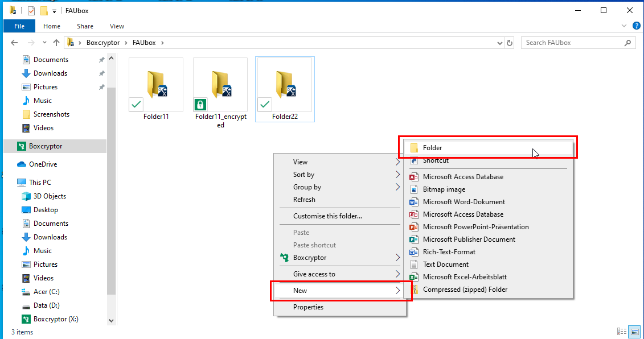Image resolution: width=644 pixels, height=339 pixels.
Task: Tick the checkbox on Folder11
Action: click(x=136, y=105)
